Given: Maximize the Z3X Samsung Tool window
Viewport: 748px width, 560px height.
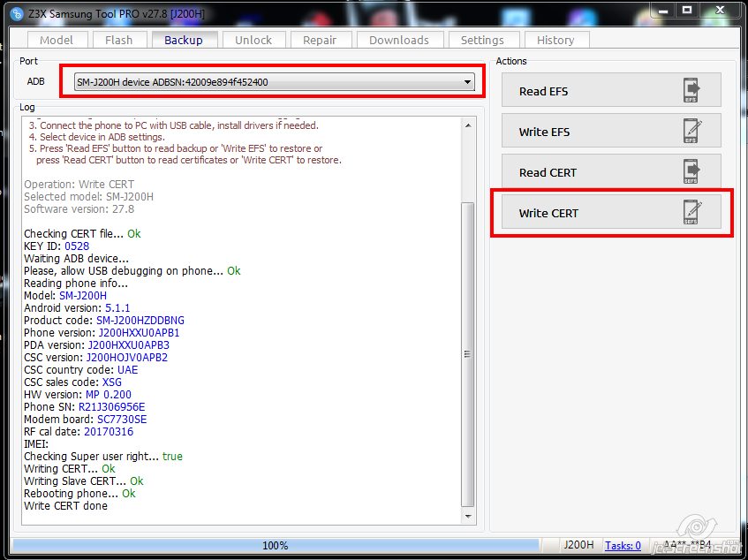Looking at the screenshot, I should [x=687, y=11].
